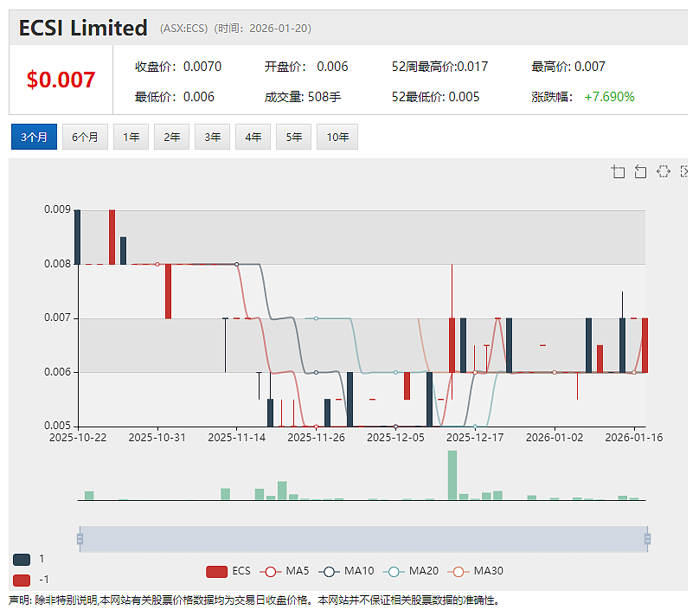Click the 声明 disclaimer text
699x616 pixels.
(x=254, y=600)
